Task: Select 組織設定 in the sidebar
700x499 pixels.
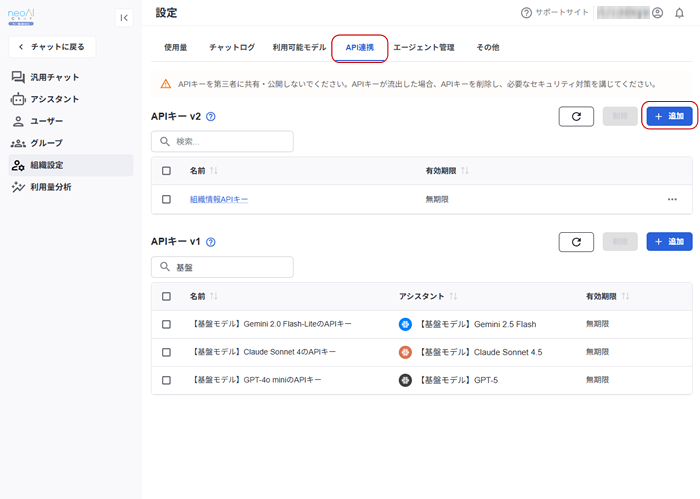Action: [x=71, y=165]
